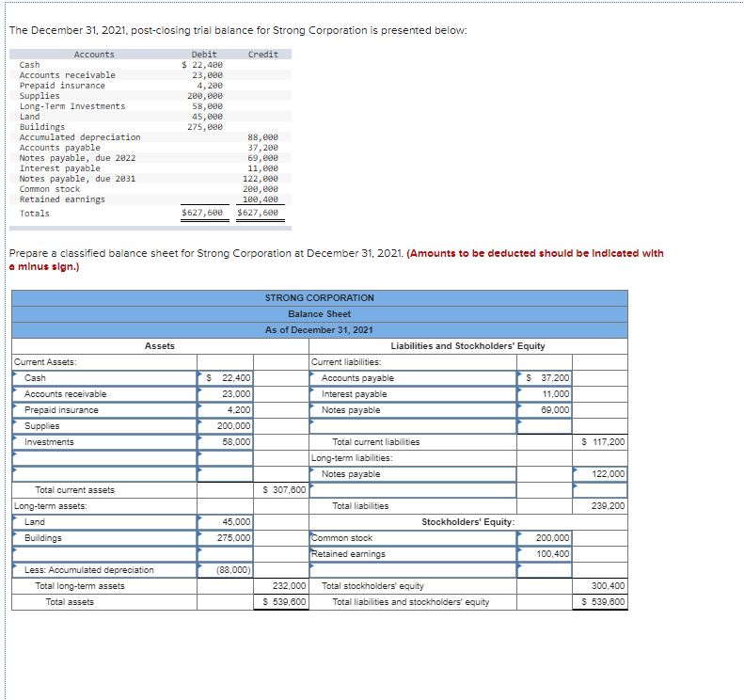This screenshot has width=744, height=700.
Task: Click the 'Long-term assets:' label
Action: [x=50, y=506]
